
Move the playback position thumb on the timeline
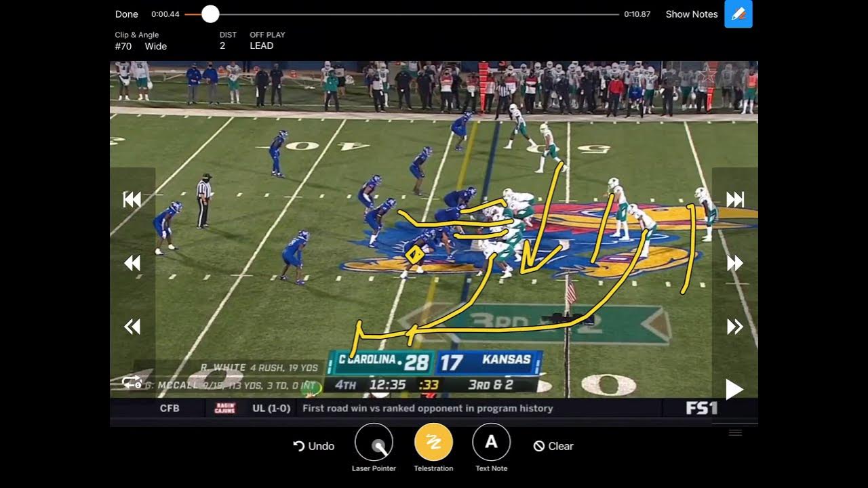click(210, 14)
